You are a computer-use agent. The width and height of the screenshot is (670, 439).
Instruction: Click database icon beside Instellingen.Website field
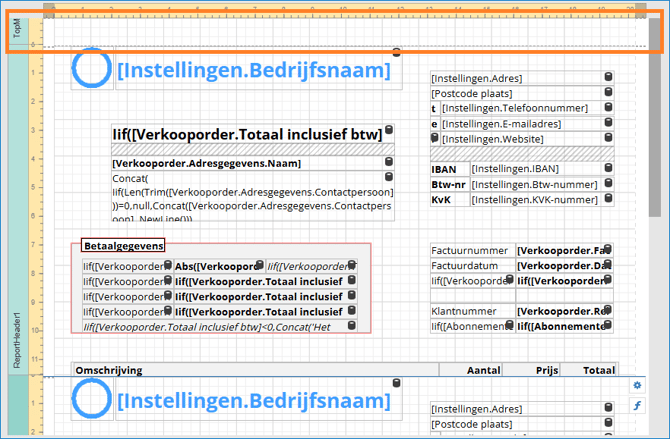click(608, 138)
